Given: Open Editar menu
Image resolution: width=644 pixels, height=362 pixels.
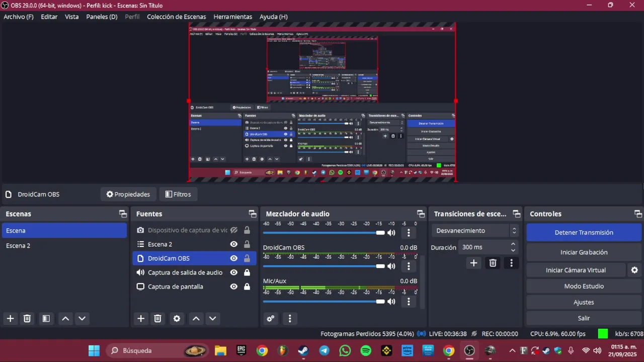Looking at the screenshot, I should click(x=49, y=17).
